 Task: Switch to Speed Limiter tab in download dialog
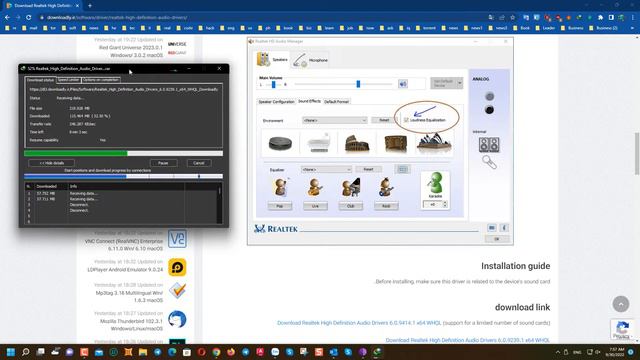pyautogui.click(x=68, y=80)
